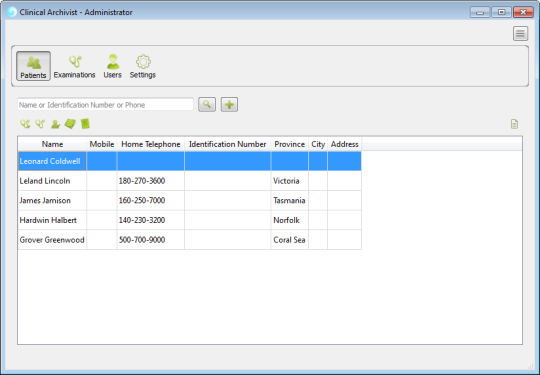Open the hamburger menu at top right
Screen dimensions: 540x375
520,34
